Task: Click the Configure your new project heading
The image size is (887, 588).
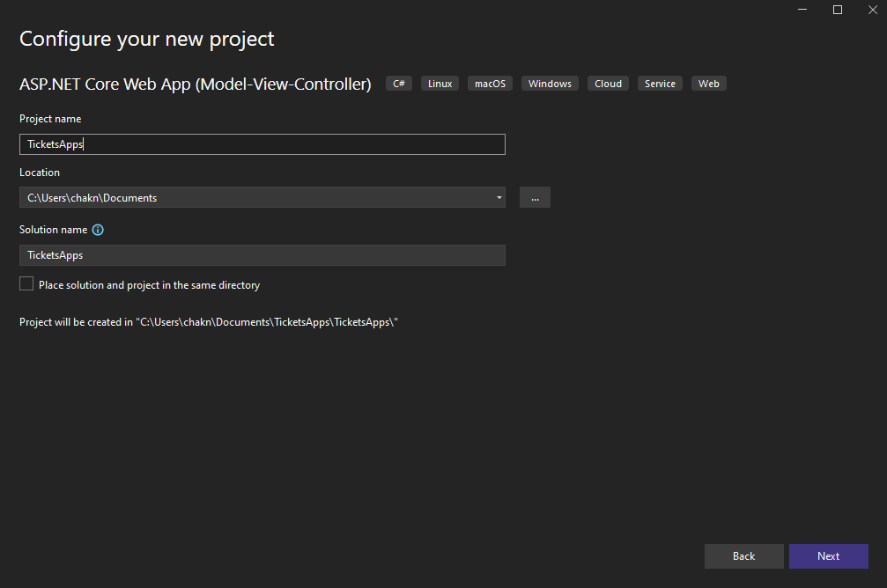Action: point(147,39)
